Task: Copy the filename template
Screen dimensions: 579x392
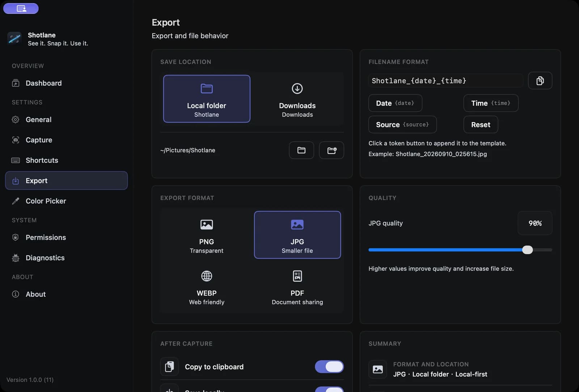Action: pos(540,81)
